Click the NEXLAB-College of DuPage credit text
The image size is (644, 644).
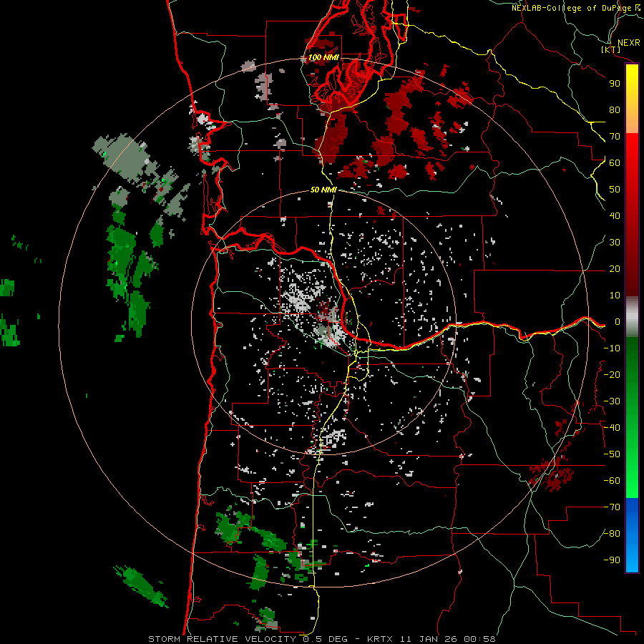[572, 8]
